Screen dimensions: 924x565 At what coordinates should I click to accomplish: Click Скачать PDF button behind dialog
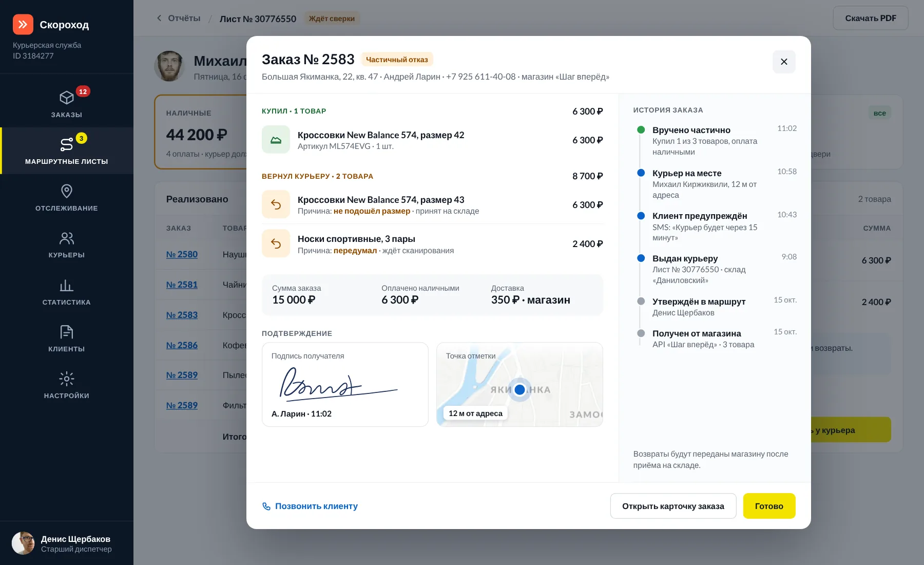(870, 18)
